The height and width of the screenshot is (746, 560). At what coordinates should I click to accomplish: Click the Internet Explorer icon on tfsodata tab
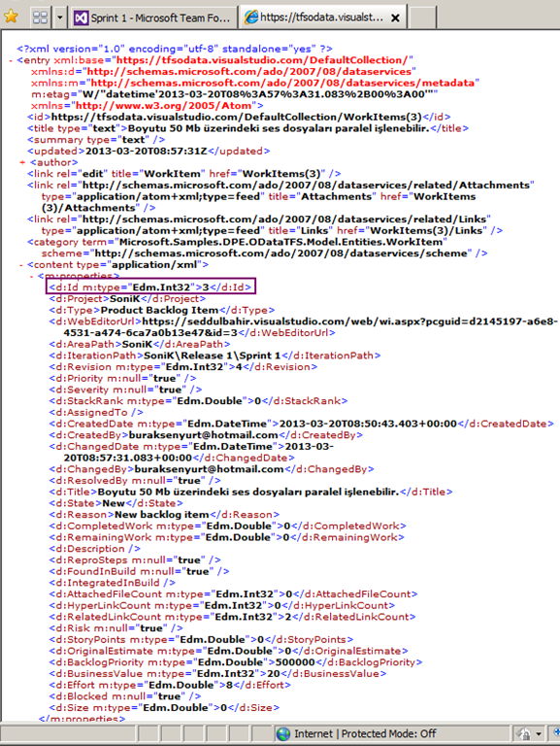251,17
